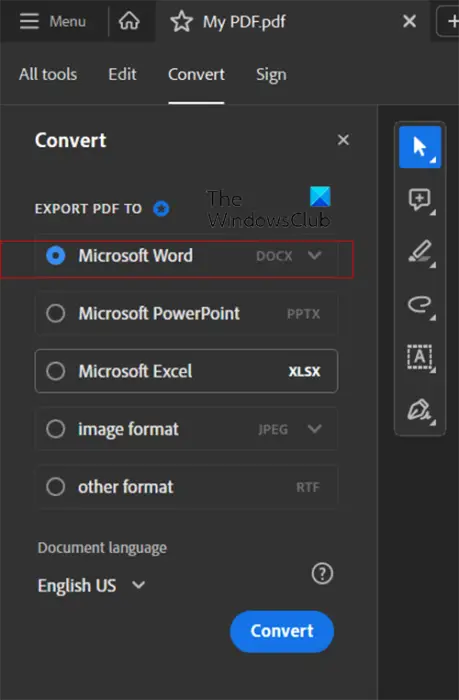The image size is (459, 700).
Task: Pick the highlighter pen tool
Action: (x=420, y=252)
